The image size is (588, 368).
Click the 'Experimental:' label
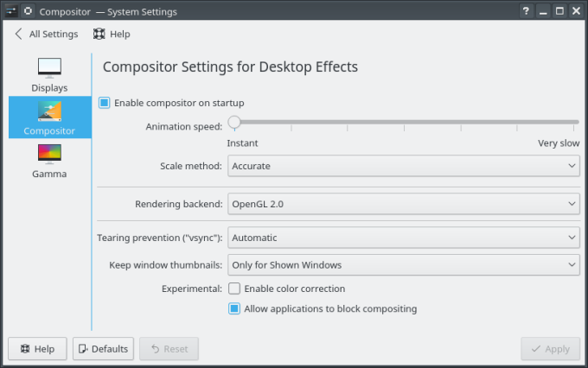[192, 289]
